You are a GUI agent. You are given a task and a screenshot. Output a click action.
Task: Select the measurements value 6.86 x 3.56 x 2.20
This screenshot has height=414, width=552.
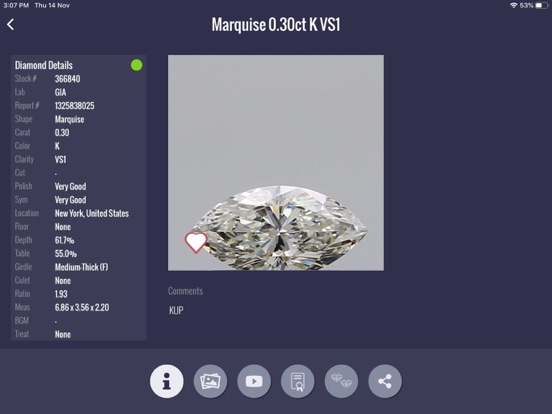82,307
